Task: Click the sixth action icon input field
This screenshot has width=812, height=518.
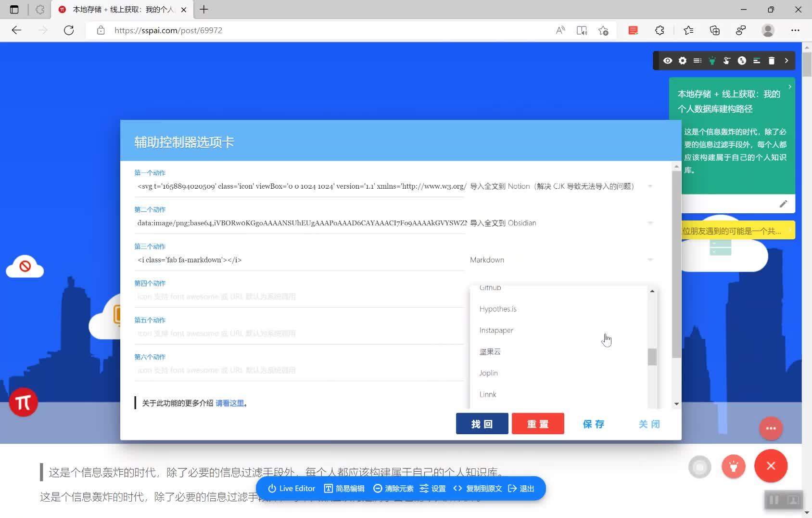Action: (x=300, y=370)
